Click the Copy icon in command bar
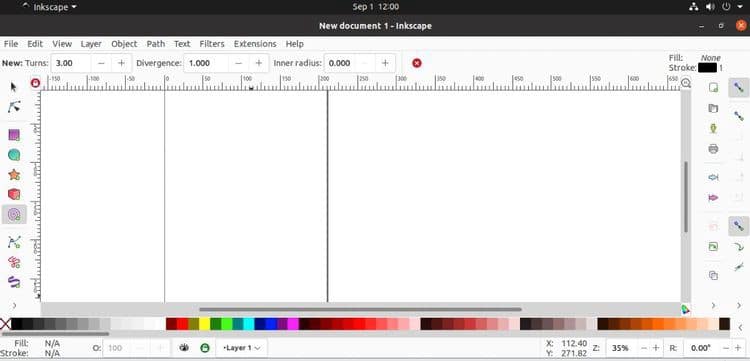The width and height of the screenshot is (750, 361). [713, 275]
